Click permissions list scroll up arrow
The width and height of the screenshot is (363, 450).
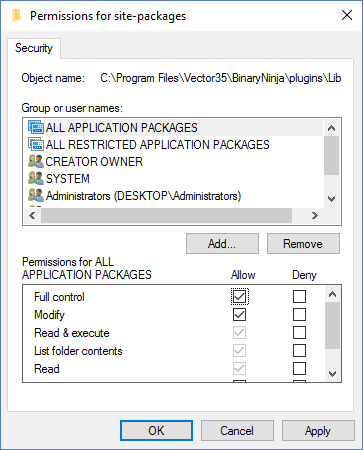(332, 294)
